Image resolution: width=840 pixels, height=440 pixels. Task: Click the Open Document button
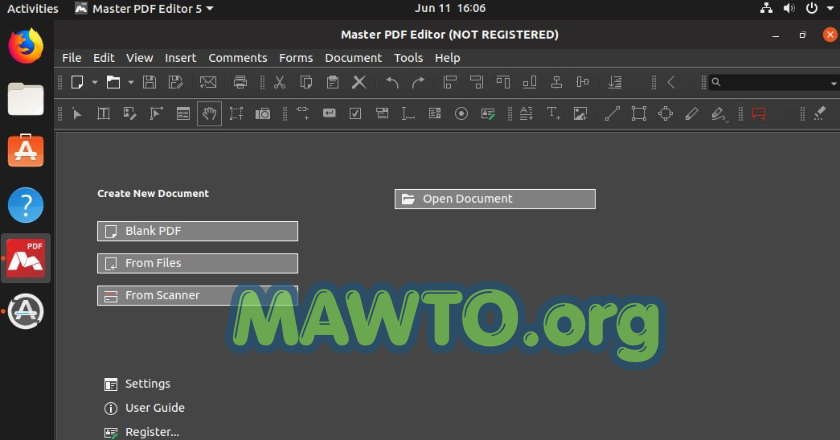coord(495,199)
